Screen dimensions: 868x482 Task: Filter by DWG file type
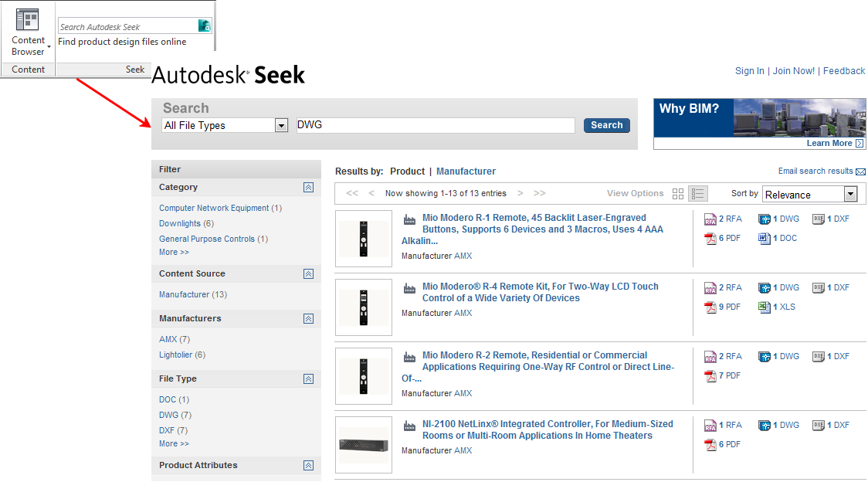click(x=169, y=415)
